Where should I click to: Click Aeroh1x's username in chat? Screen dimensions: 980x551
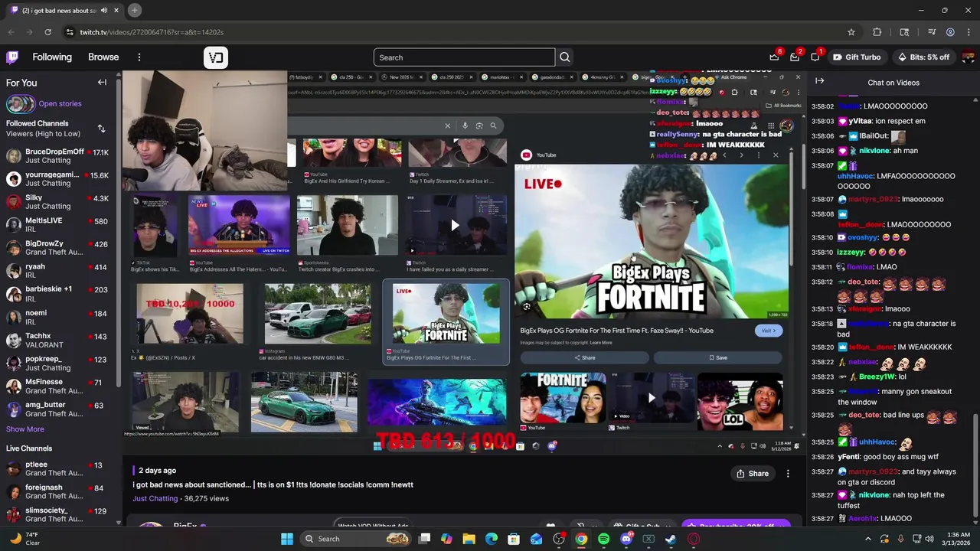click(861, 519)
